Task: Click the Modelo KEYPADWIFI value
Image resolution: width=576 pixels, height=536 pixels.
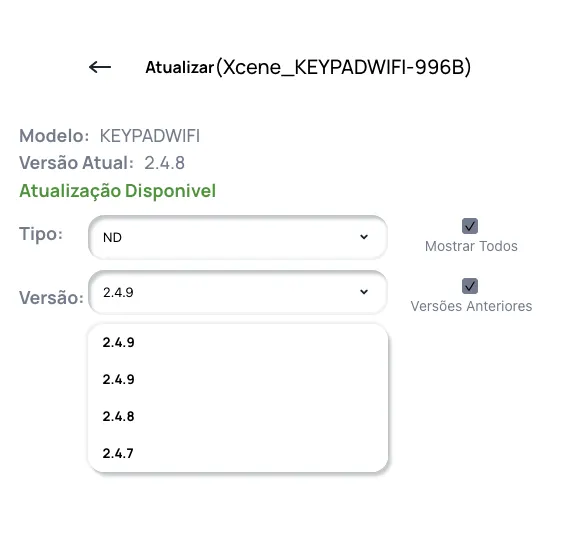Action: [150, 136]
